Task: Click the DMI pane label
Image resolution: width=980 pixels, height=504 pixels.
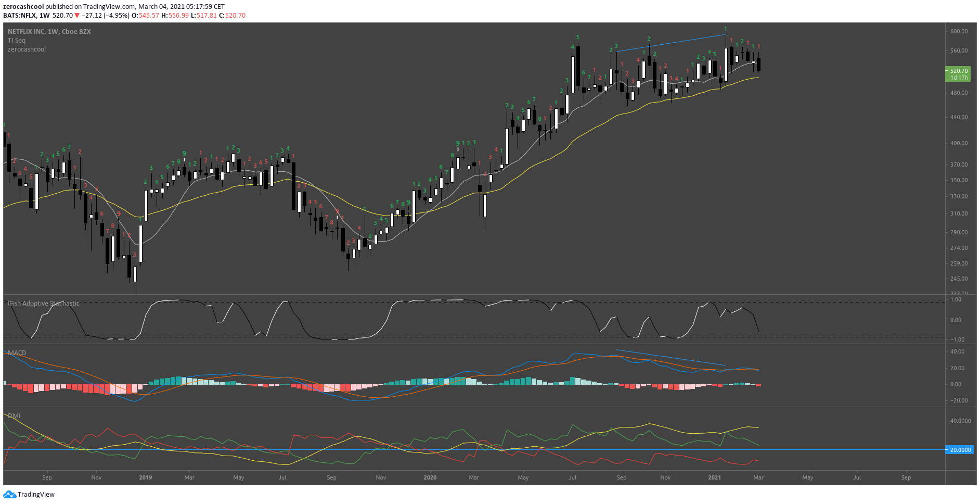Action: coord(14,416)
